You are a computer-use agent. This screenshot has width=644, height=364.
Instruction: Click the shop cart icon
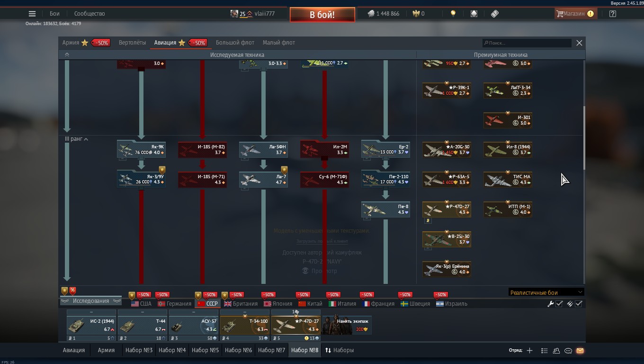click(x=560, y=14)
